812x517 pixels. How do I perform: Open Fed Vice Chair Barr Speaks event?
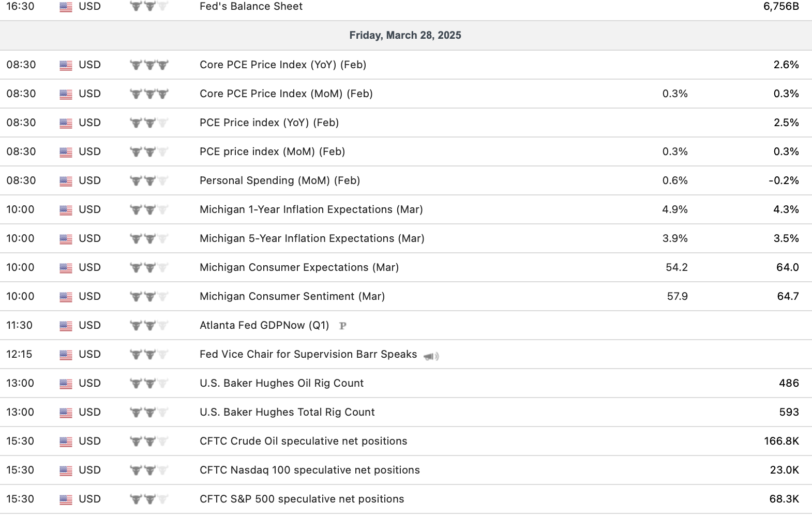[x=308, y=354]
